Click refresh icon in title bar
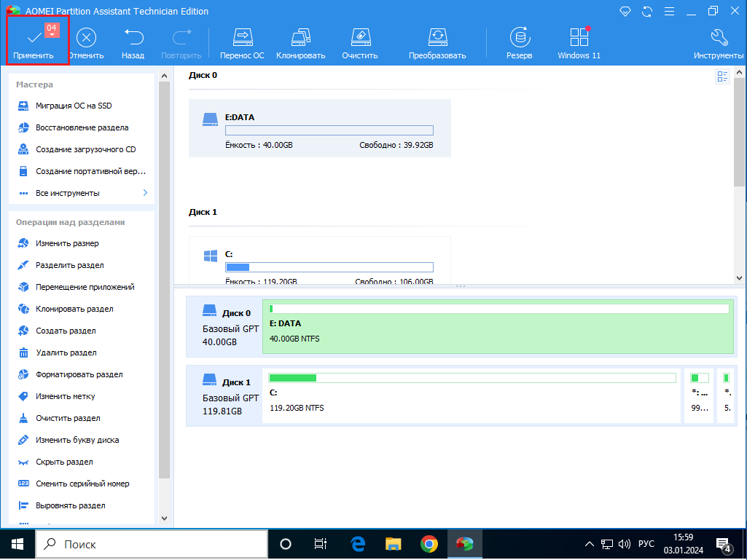 tap(647, 12)
